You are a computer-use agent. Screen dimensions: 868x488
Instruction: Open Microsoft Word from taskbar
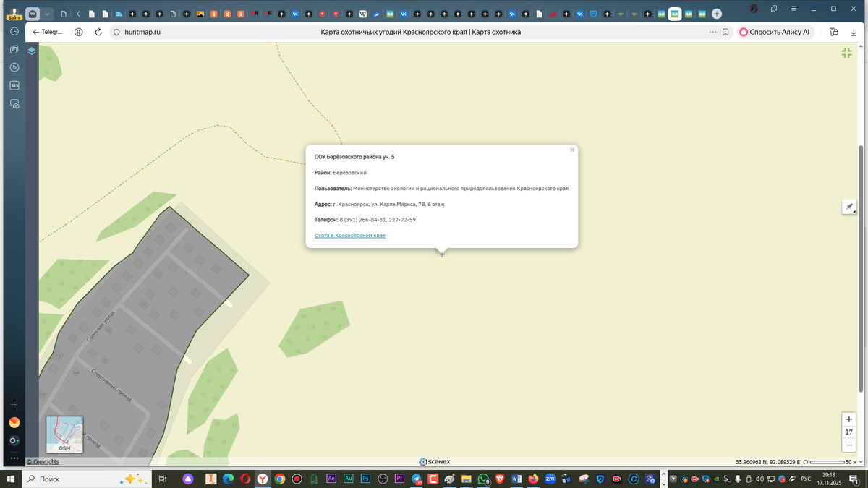pyautogui.click(x=516, y=479)
